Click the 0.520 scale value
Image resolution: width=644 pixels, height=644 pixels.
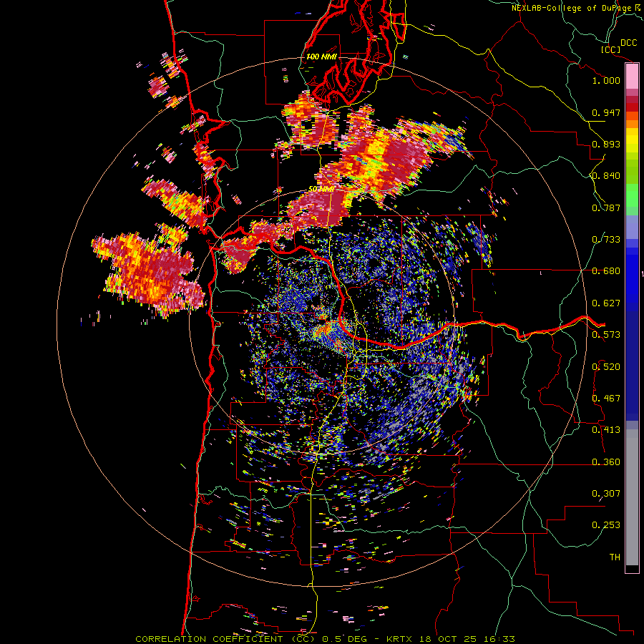(606, 367)
